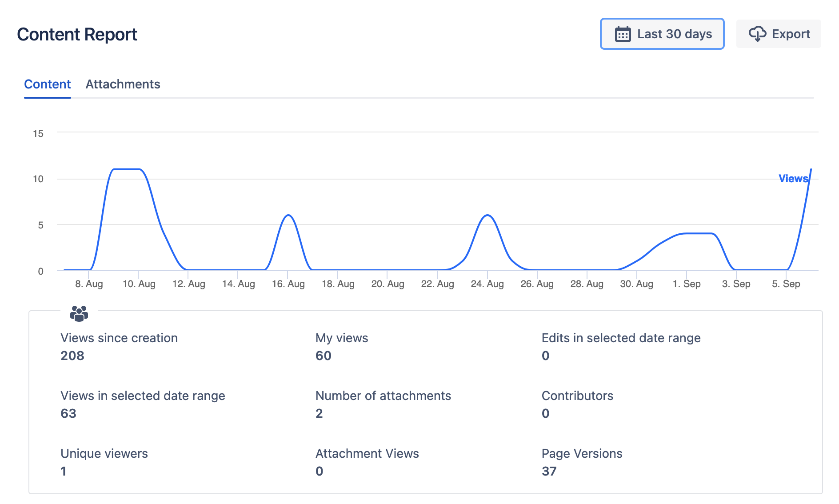Image resolution: width=839 pixels, height=504 pixels.
Task: Click the 1. Sep axis label
Action: click(686, 284)
